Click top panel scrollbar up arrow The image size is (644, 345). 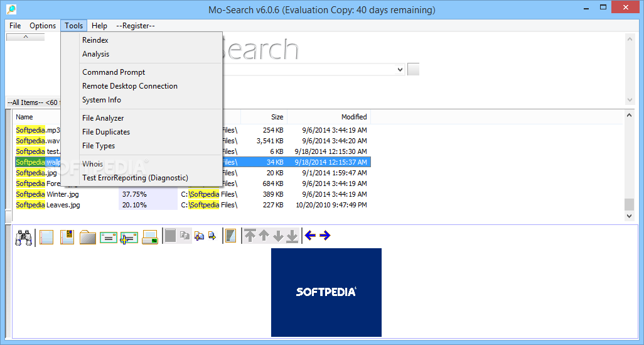pyautogui.click(x=630, y=39)
